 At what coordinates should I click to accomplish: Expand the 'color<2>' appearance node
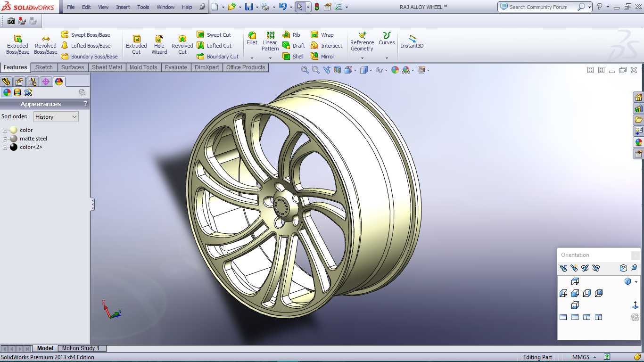(x=5, y=148)
